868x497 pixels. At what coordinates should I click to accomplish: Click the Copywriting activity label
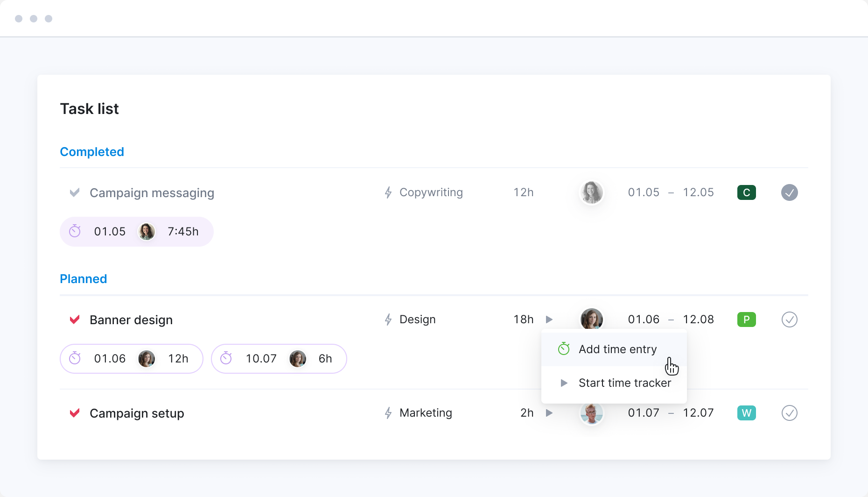(431, 192)
